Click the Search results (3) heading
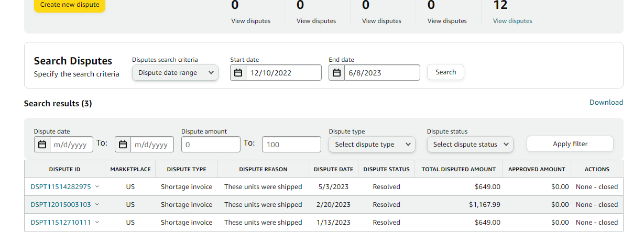The width and height of the screenshot is (644, 243). [58, 104]
